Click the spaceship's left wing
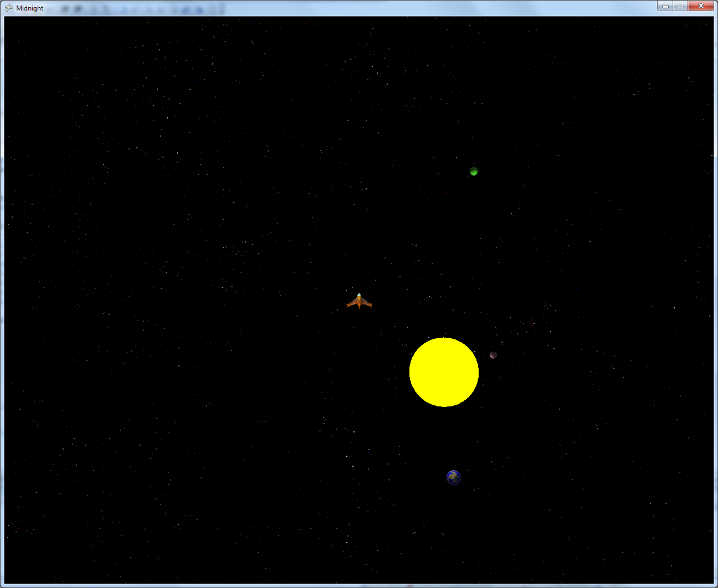 [x=351, y=303]
